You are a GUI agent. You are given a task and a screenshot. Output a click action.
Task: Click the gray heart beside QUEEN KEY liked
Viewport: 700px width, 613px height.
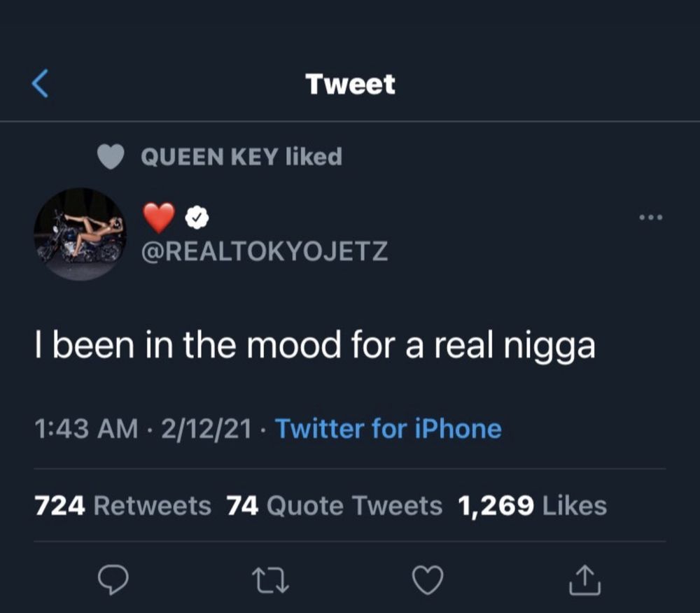pos(111,157)
